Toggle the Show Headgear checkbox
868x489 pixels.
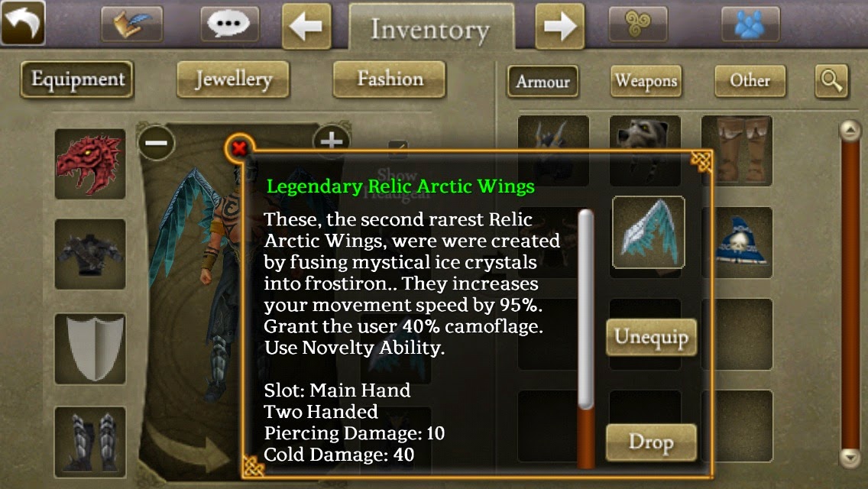click(x=397, y=150)
